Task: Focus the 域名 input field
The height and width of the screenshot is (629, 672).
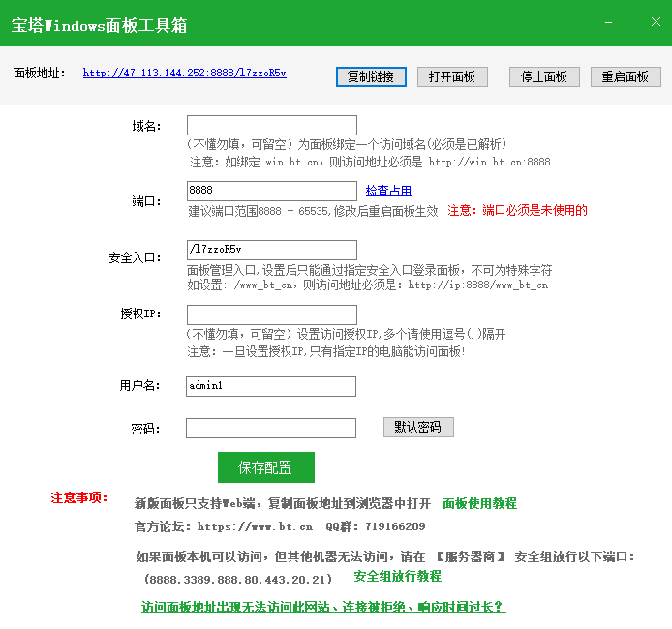Action: (x=272, y=125)
